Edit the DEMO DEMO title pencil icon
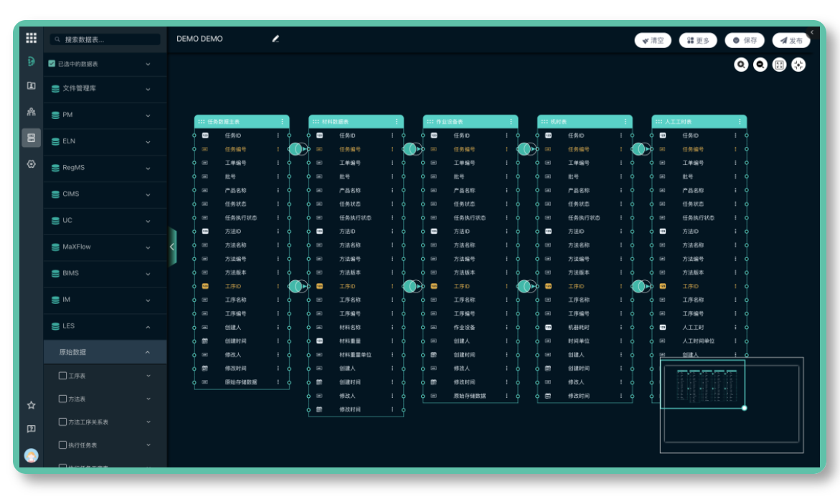Viewport: 840px width, 504px height. click(275, 39)
